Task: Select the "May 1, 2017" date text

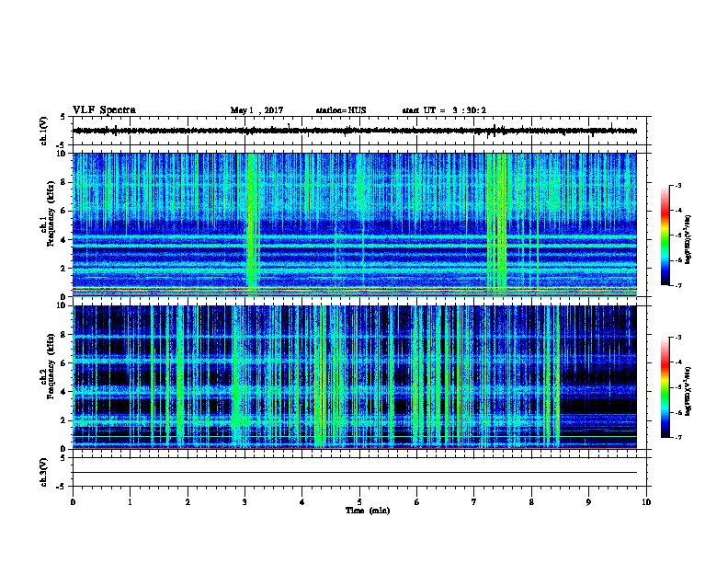Action: pos(256,110)
